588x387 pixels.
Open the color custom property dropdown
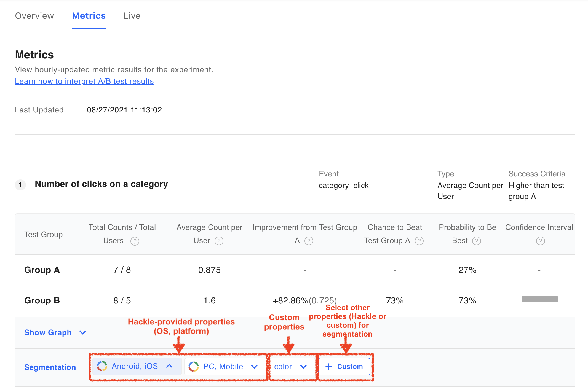pyautogui.click(x=303, y=367)
